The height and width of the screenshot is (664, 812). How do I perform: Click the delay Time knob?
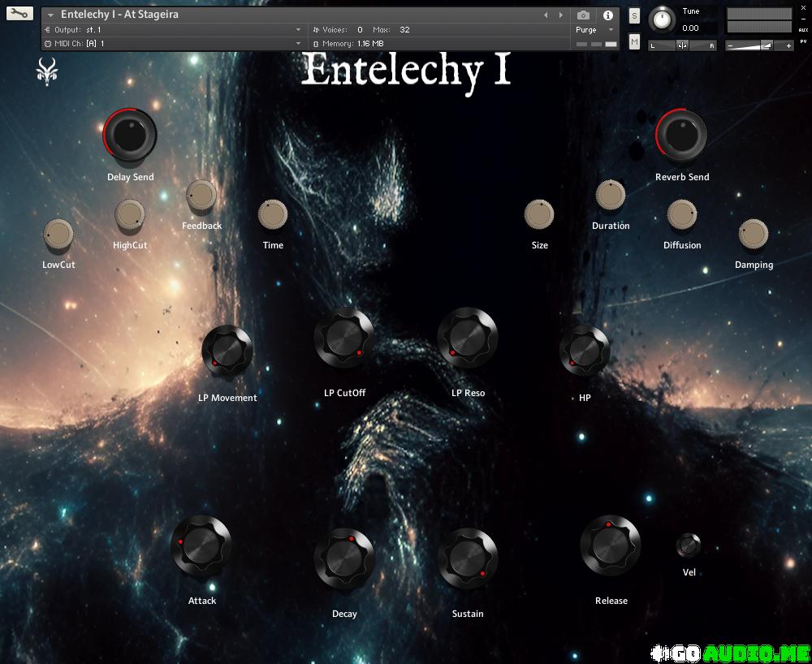pyautogui.click(x=272, y=214)
